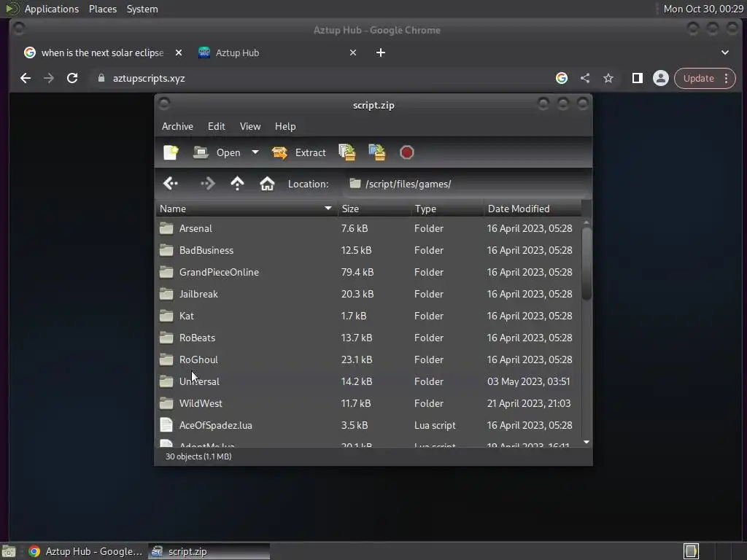Open the View menu
747x560 pixels.
coord(250,126)
